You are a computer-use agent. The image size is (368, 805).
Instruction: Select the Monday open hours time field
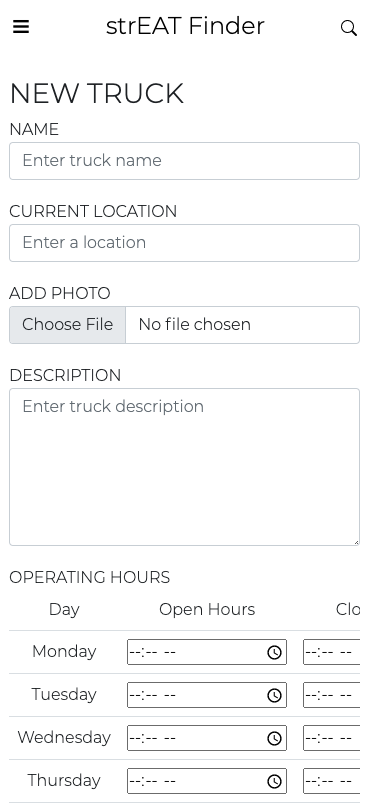[x=207, y=652]
